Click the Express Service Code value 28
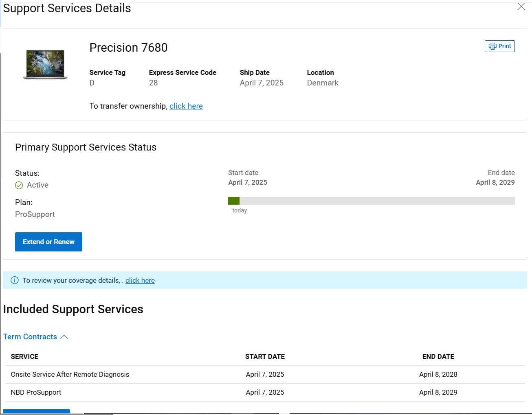This screenshot has height=415, width=532. coord(153,83)
